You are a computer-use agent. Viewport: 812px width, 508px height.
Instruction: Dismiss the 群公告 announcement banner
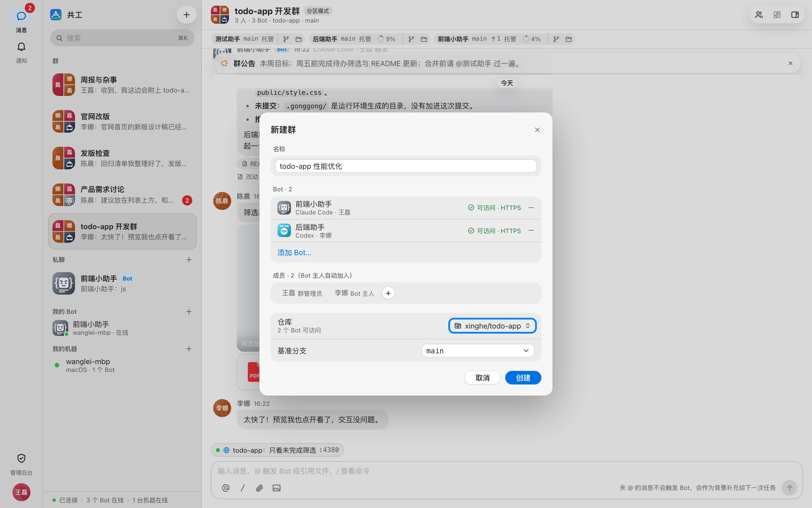(790, 63)
